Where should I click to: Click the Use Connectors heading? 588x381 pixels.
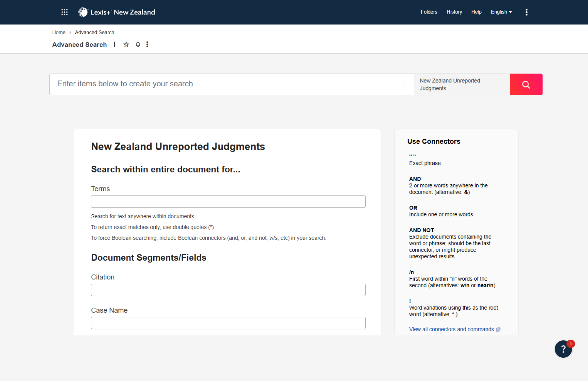(x=434, y=141)
